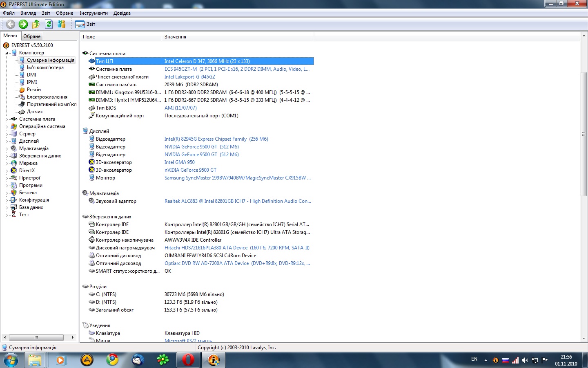Image resolution: width=588 pixels, height=368 pixels.
Task: Click the EN language indicator
Action: click(x=474, y=359)
